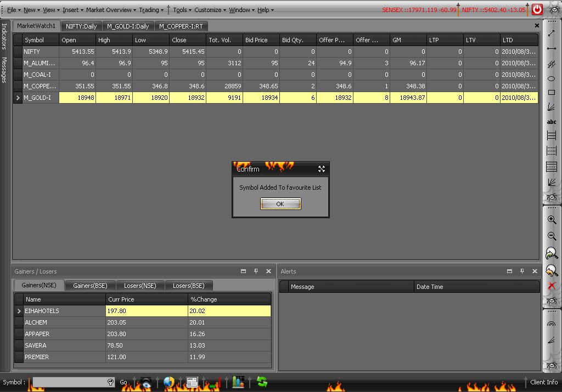This screenshot has height=392, width=562.
Task: Click the newspaper icon in bottom toolbar
Action: click(192, 382)
